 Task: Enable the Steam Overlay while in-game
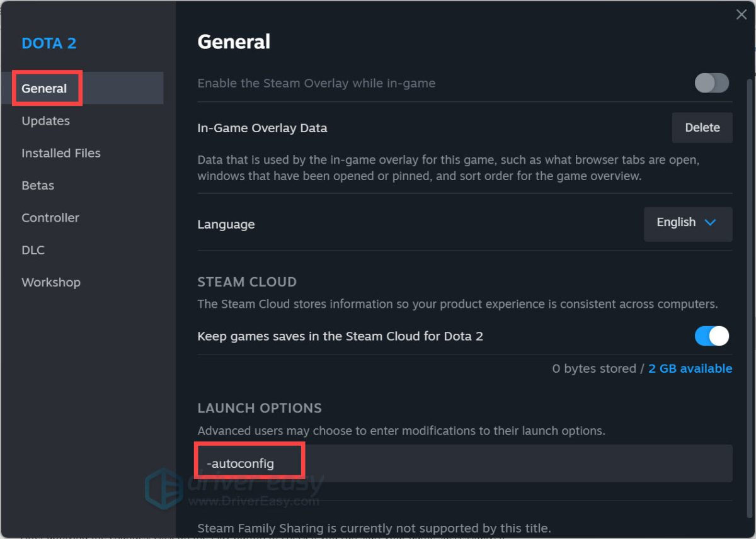tap(711, 82)
